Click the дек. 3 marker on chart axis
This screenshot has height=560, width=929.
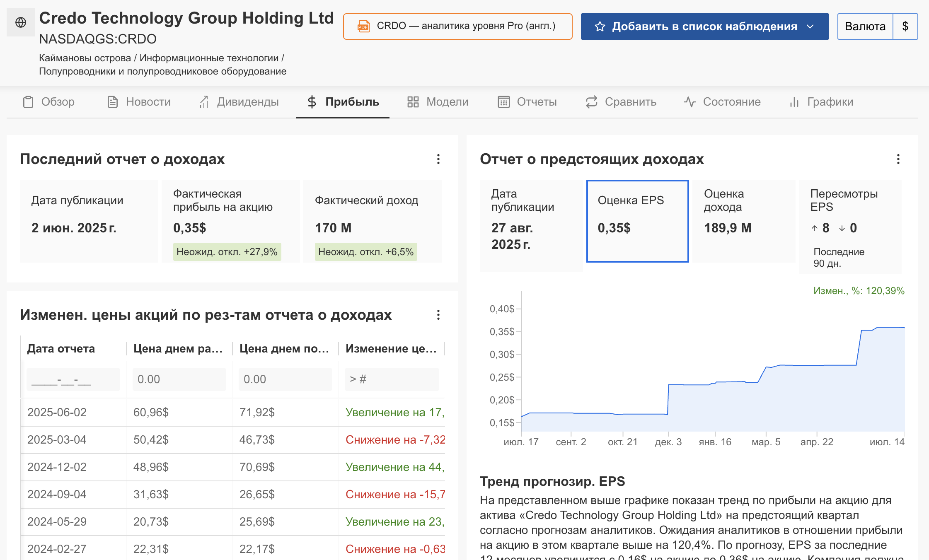[x=668, y=442]
